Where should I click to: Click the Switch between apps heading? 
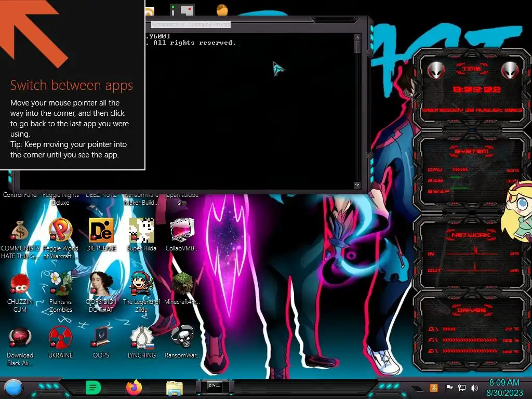pos(72,85)
